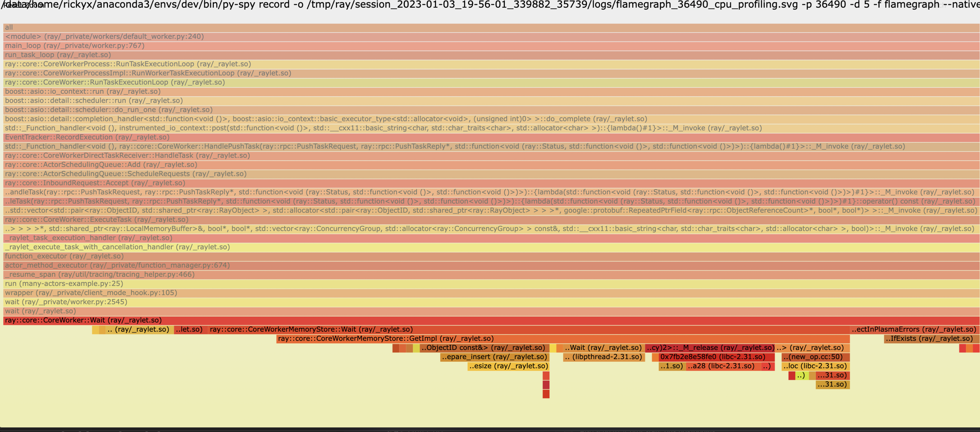Click the actor_method_executor function_manager.py:674 frame
Image resolution: width=980 pixels, height=432 pixels.
490,265
